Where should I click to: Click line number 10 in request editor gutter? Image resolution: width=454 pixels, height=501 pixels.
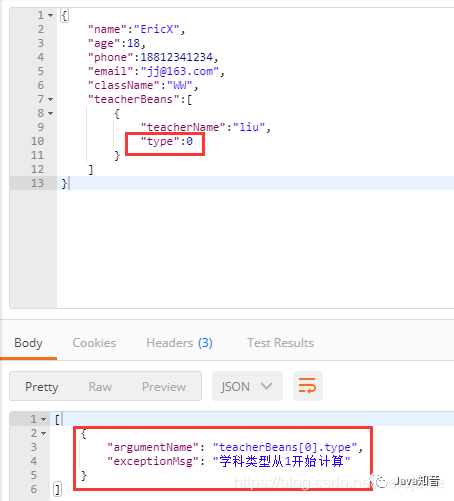[37, 141]
